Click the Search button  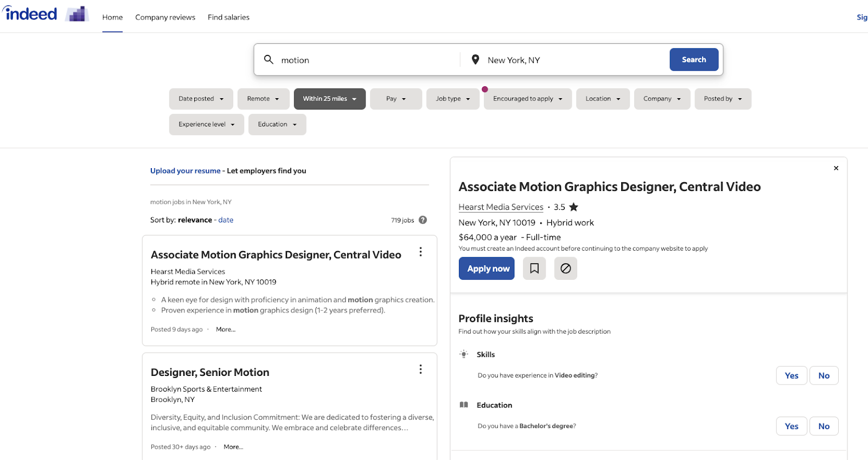(x=694, y=60)
